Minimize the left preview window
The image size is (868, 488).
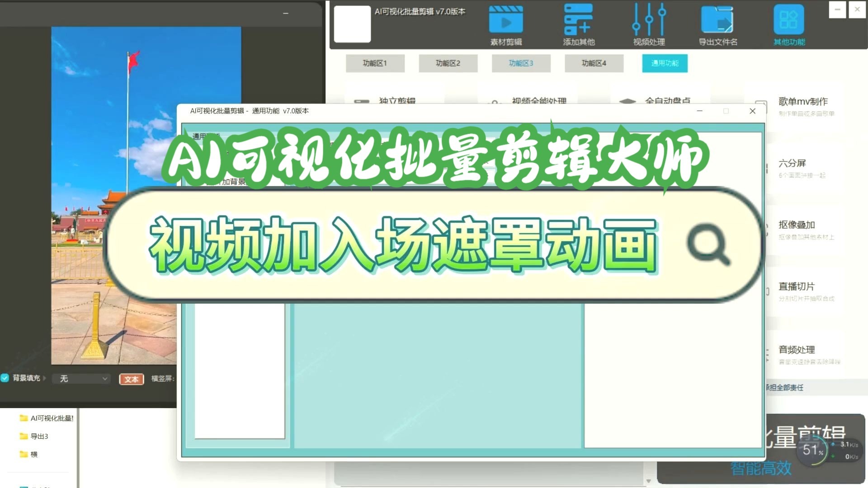(x=286, y=14)
